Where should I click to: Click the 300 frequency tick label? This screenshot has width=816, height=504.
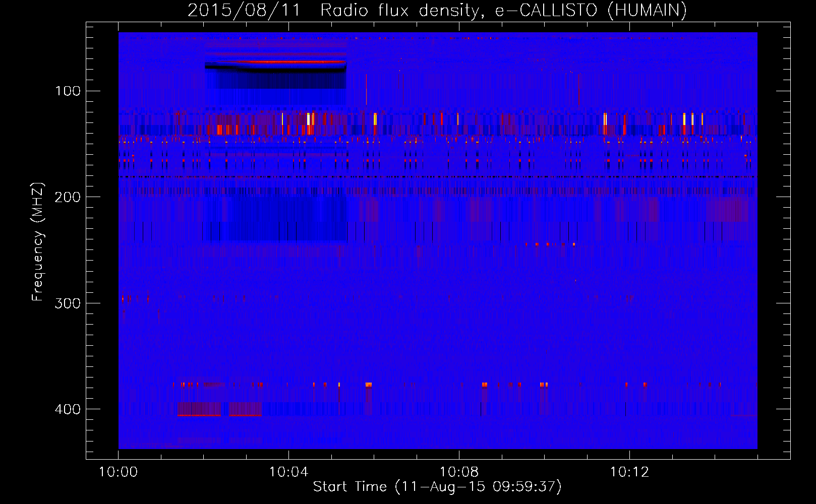click(x=68, y=303)
